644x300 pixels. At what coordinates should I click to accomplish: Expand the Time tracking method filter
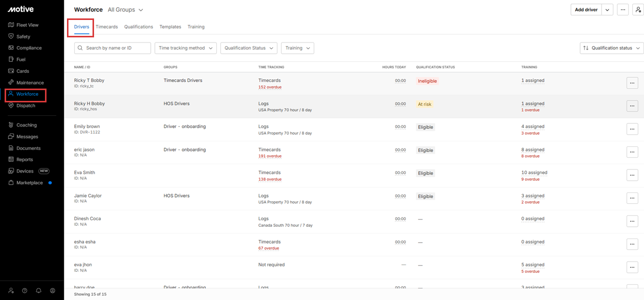[x=185, y=48]
